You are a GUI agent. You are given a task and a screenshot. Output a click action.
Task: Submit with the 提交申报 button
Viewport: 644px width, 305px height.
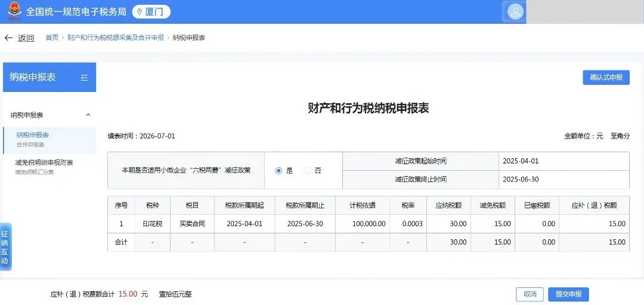(568, 294)
